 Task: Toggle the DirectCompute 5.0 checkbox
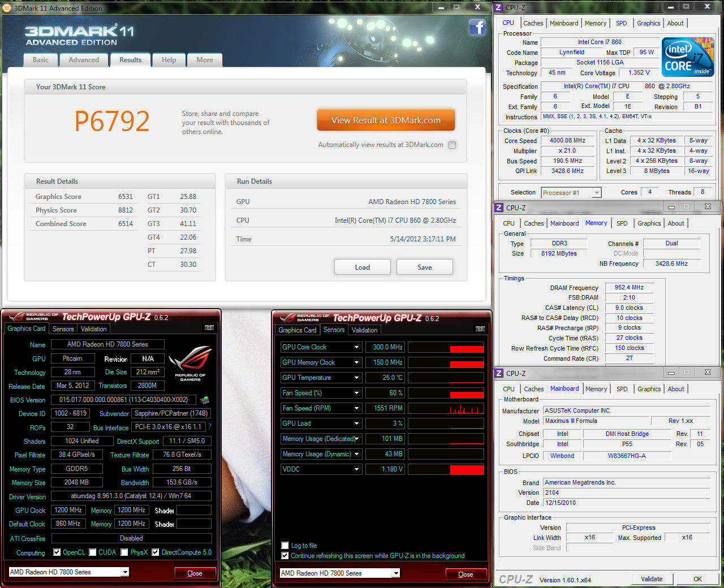coord(155,552)
